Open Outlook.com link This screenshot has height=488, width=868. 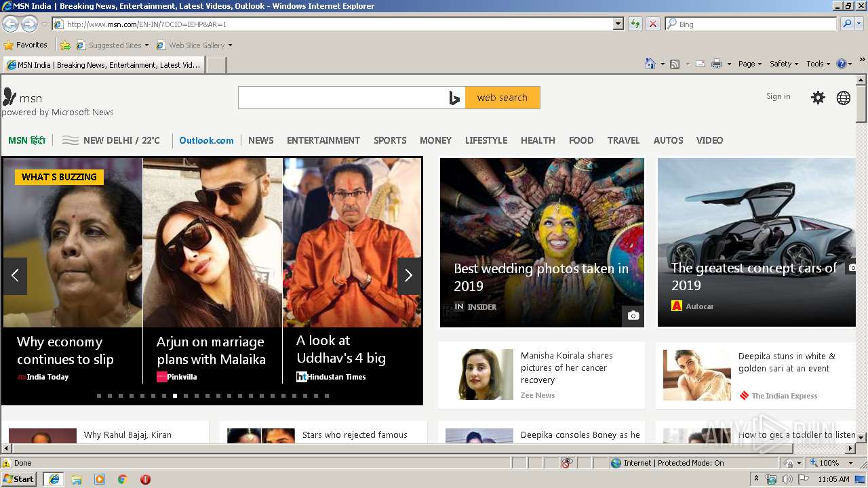pos(206,140)
